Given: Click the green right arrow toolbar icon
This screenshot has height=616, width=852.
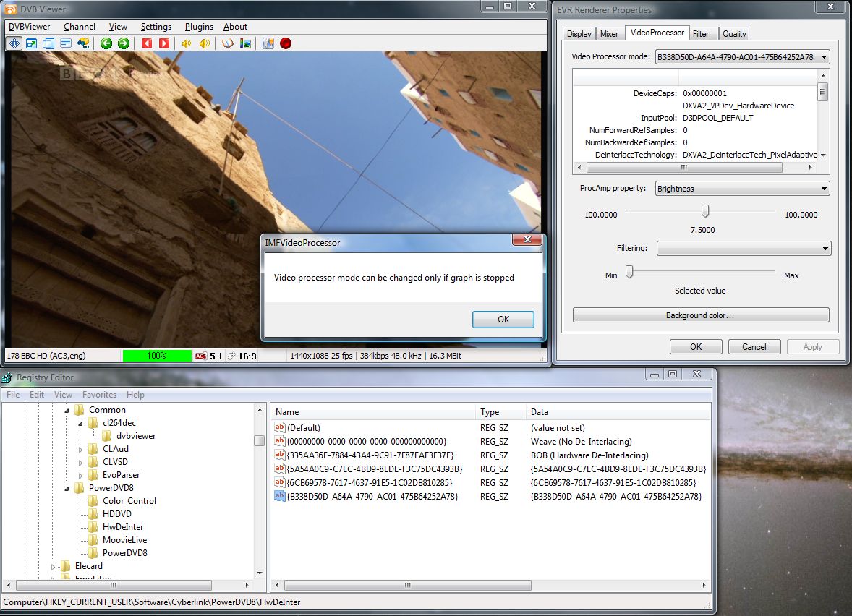Looking at the screenshot, I should pyautogui.click(x=124, y=43).
